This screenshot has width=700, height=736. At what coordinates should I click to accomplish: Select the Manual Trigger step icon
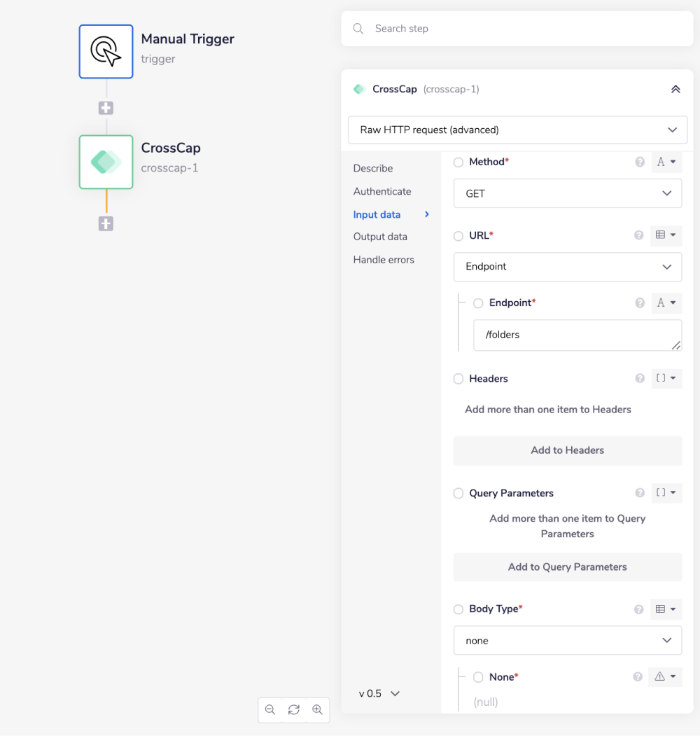[106, 52]
